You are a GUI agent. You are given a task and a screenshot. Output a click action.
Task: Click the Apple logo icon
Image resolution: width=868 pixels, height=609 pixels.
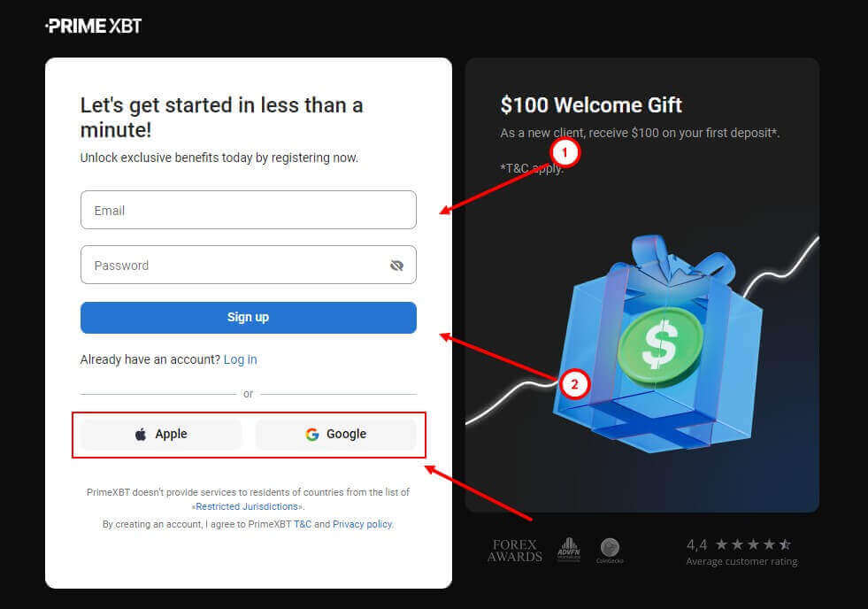(x=141, y=435)
